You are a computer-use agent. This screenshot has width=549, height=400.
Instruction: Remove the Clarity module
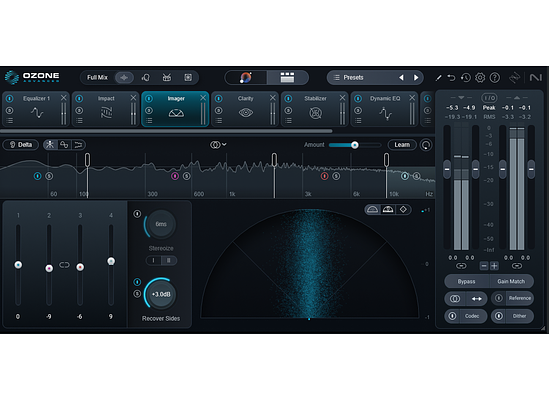pyautogui.click(x=272, y=98)
